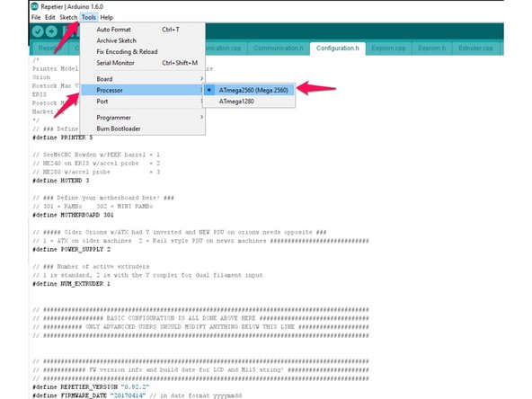Click the '#define POWER_SUPPLY 2' line
The height and width of the screenshot is (399, 532).
[x=71, y=250]
